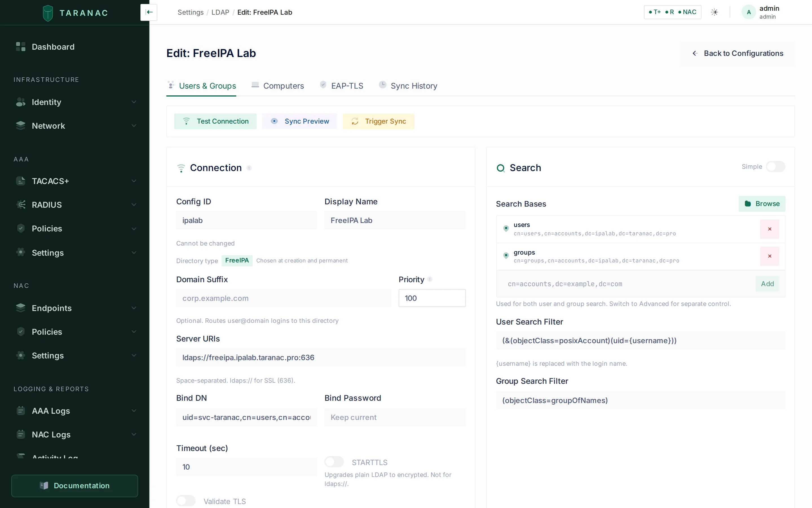Click Add to add search base
This screenshot has height=508, width=812.
[x=767, y=284]
